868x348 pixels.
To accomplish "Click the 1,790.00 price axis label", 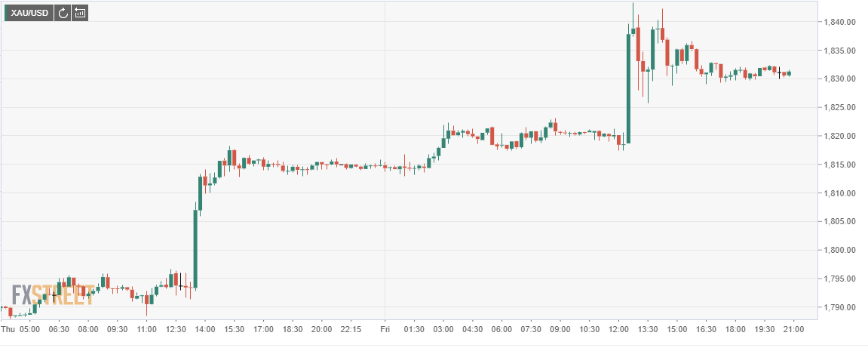I will (x=839, y=307).
